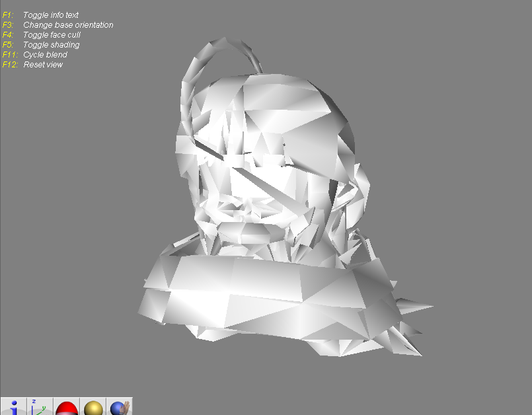This screenshot has height=415, width=532.
Task: Click the sharp spike on the right shoulder
Action: pos(416,307)
